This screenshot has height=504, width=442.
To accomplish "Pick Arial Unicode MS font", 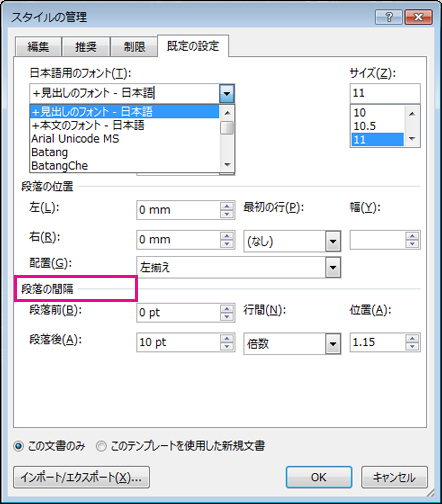I will (x=125, y=139).
